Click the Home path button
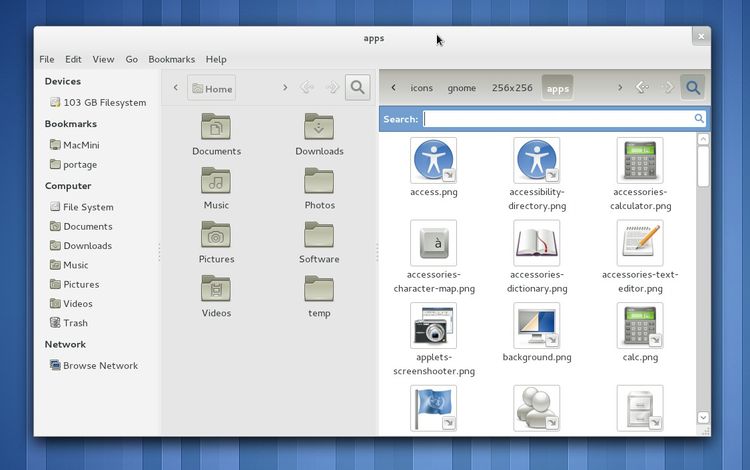This screenshot has height=470, width=750. pos(211,88)
